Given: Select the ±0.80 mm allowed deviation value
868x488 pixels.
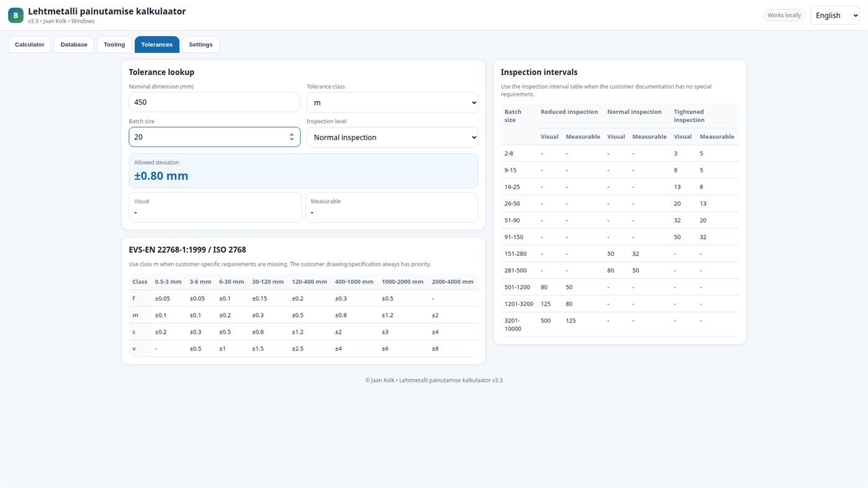Looking at the screenshot, I should pyautogui.click(x=161, y=175).
